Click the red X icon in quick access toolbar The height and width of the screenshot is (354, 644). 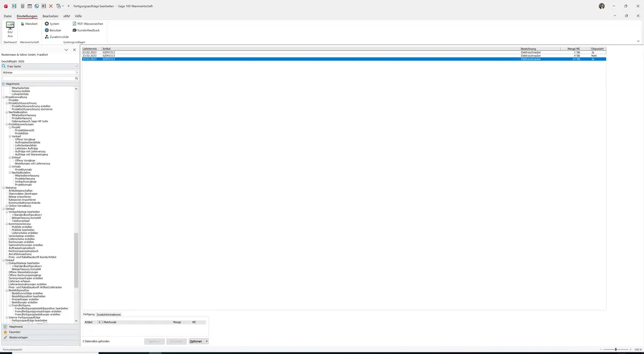pyautogui.click(x=51, y=6)
